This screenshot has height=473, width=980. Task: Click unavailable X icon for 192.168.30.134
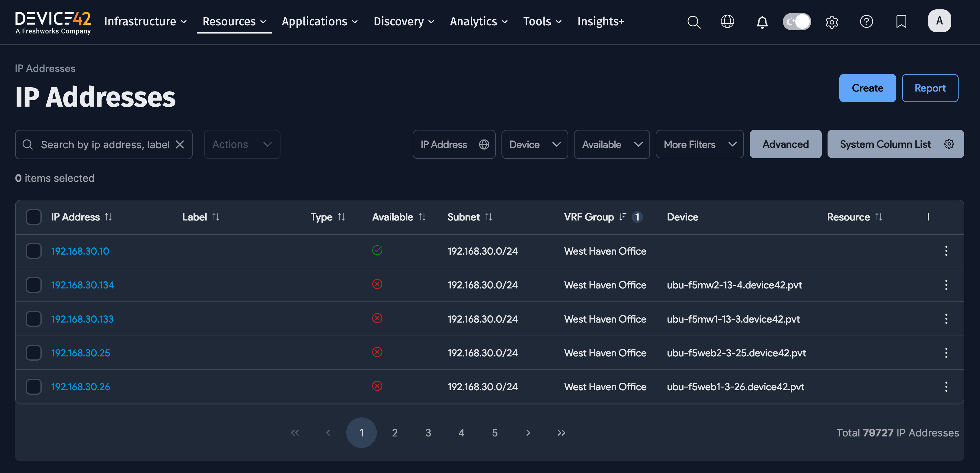377,284
